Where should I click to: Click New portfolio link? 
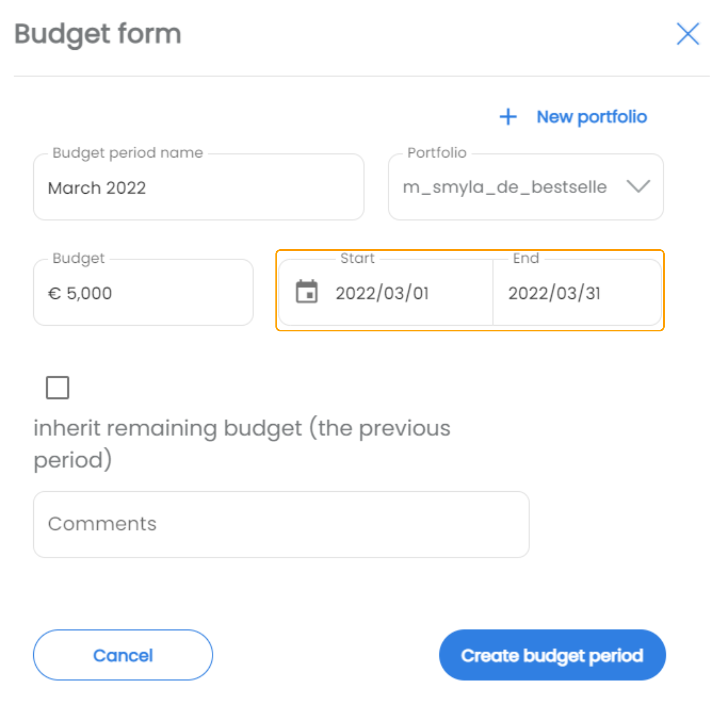[591, 117]
